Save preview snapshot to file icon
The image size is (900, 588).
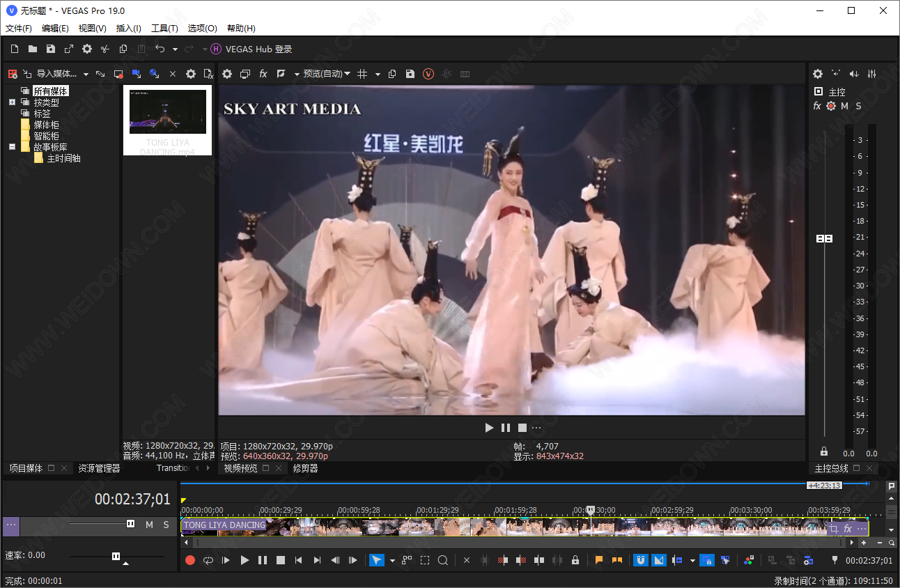tap(410, 74)
